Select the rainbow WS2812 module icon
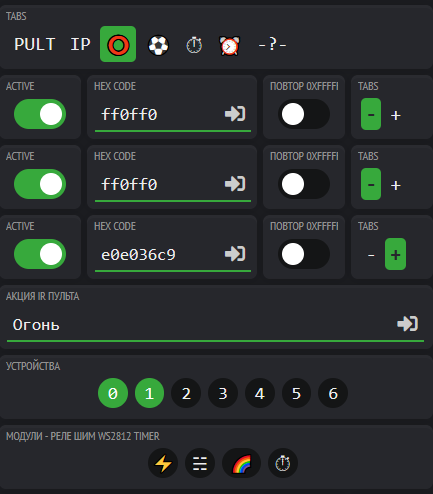This screenshot has width=433, height=494. 241,463
